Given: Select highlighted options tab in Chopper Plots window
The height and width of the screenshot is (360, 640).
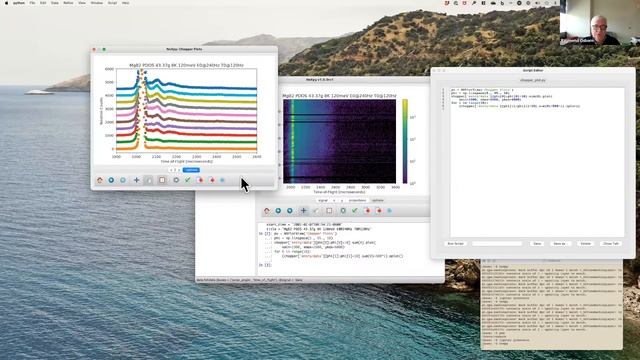Looking at the screenshot, I should 191,170.
